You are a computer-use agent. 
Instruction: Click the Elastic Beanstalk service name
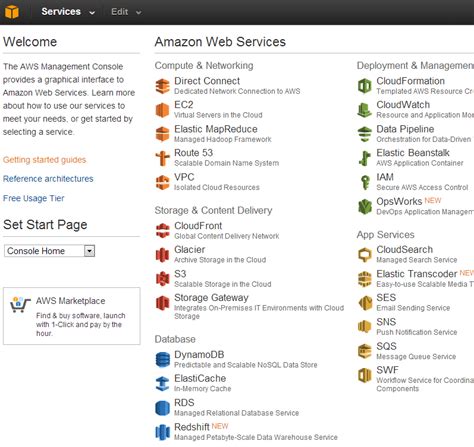[x=413, y=153]
